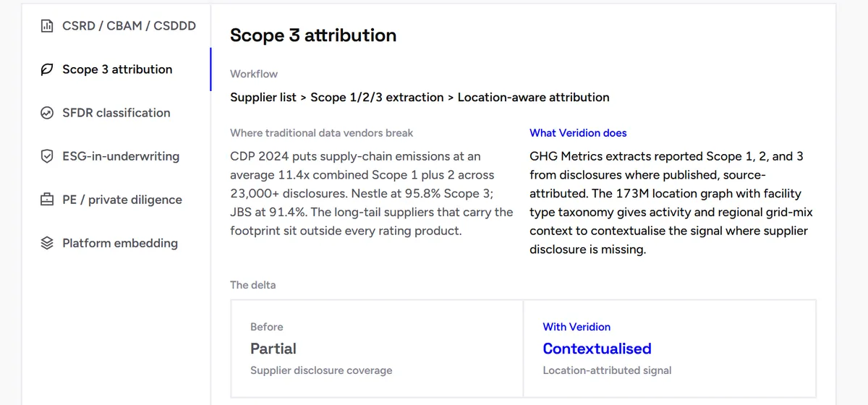Select the Platform embedding tab
This screenshot has height=405, width=868.
coord(116,243)
